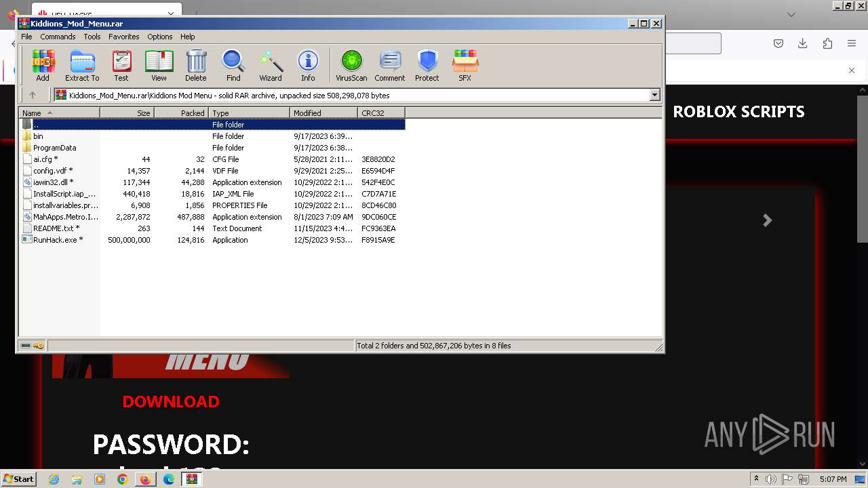Open the File menu
This screenshot has height=488, width=868.
26,37
